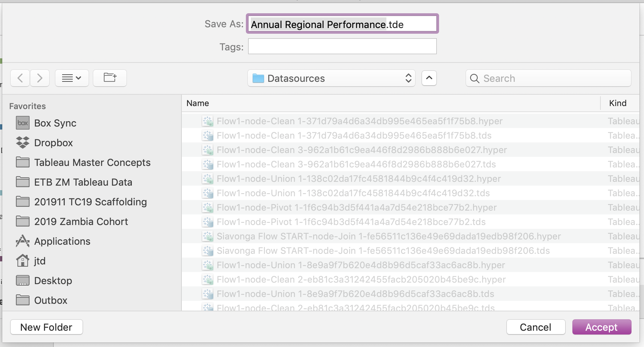Click the new folder icon in toolbar
The image size is (644, 347).
[x=110, y=78]
